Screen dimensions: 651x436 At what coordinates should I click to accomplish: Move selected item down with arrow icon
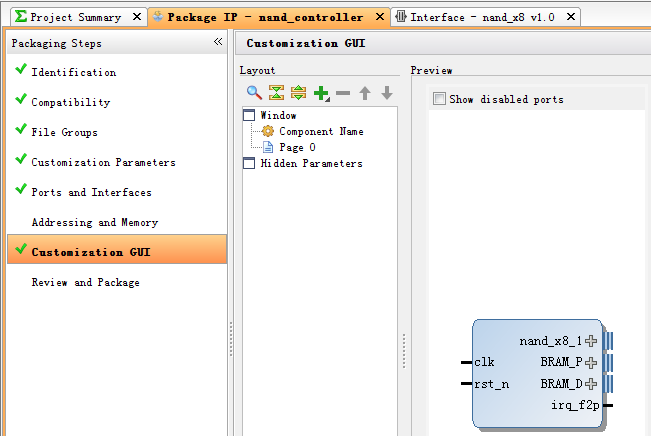(387, 93)
